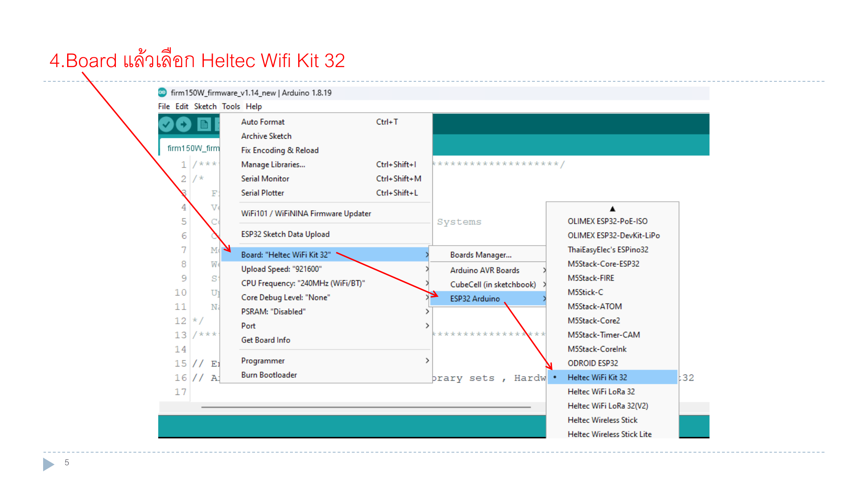Select OLIMEX ESP32-PoE-ISO board

click(x=613, y=221)
